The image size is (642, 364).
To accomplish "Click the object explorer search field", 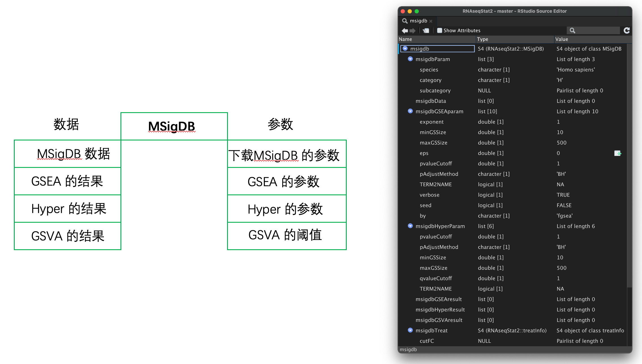I will click(593, 31).
